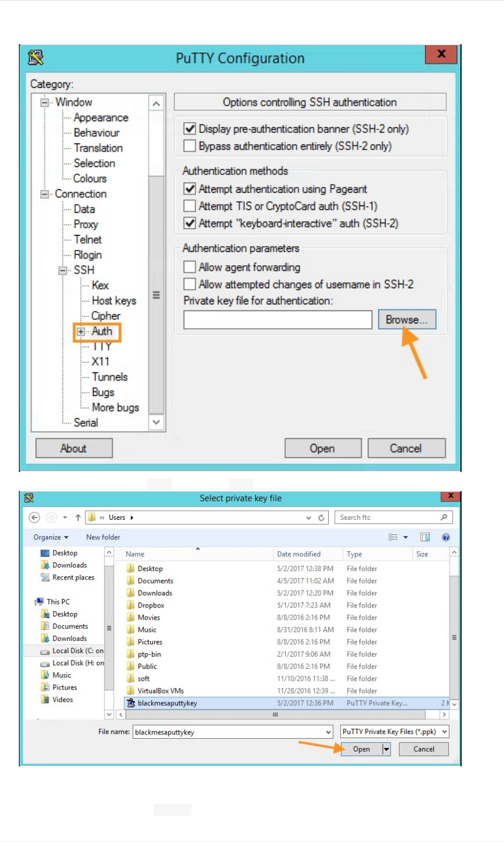
Task: Sort by the Size column header
Action: 422,554
